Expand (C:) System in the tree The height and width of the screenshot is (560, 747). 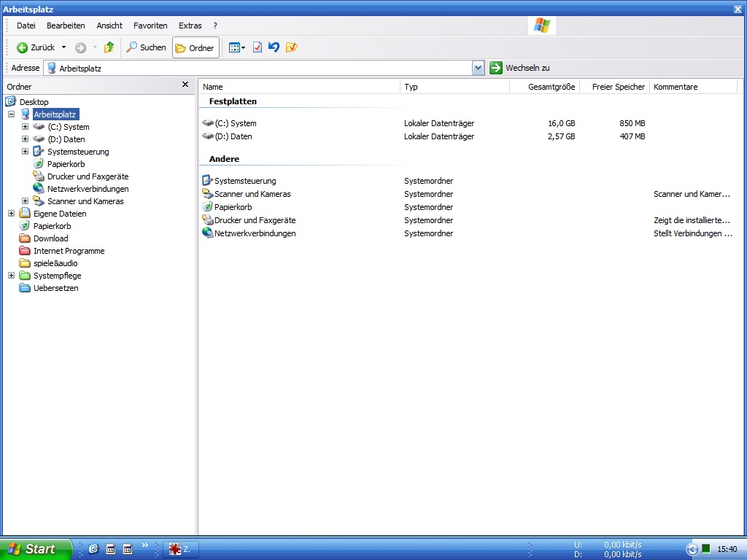(x=26, y=127)
